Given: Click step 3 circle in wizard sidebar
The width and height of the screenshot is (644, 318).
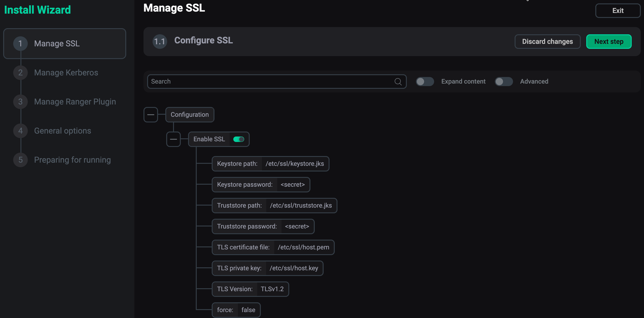Looking at the screenshot, I should pos(20,102).
